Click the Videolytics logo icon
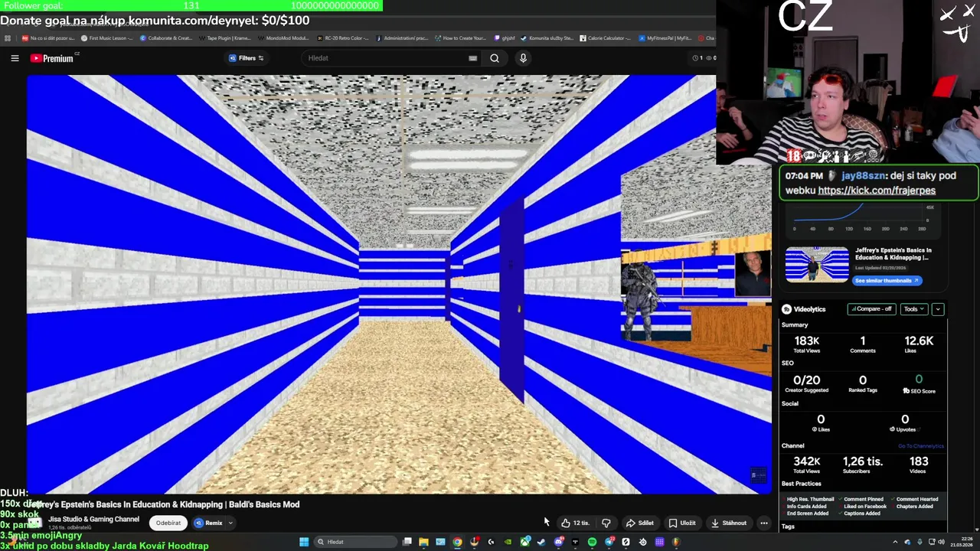 tap(786, 309)
